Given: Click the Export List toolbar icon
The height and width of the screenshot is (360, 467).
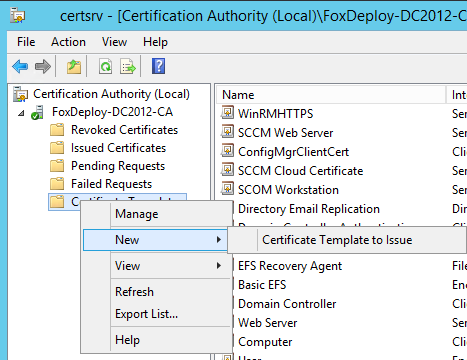Looking at the screenshot, I should tap(128, 67).
